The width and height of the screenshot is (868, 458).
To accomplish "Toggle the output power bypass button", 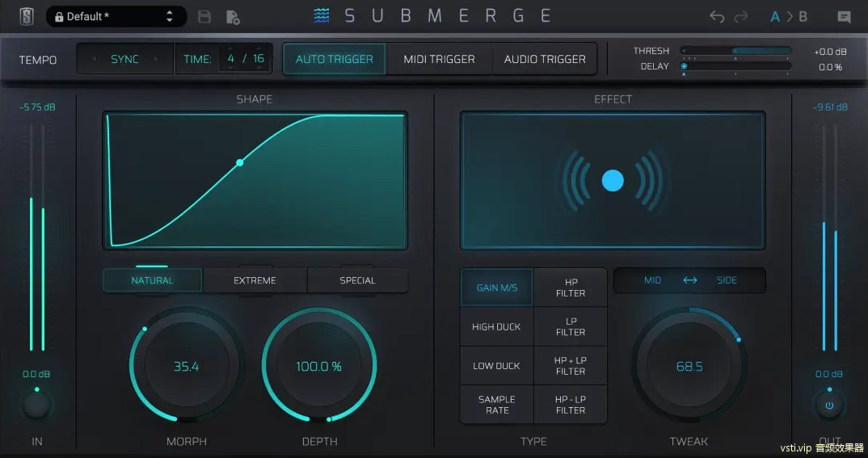I will (829, 405).
